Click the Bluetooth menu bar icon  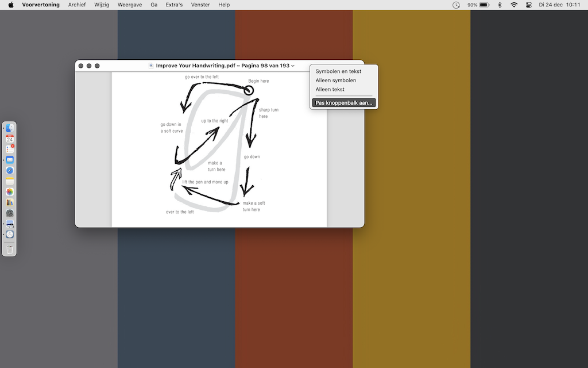pos(500,5)
